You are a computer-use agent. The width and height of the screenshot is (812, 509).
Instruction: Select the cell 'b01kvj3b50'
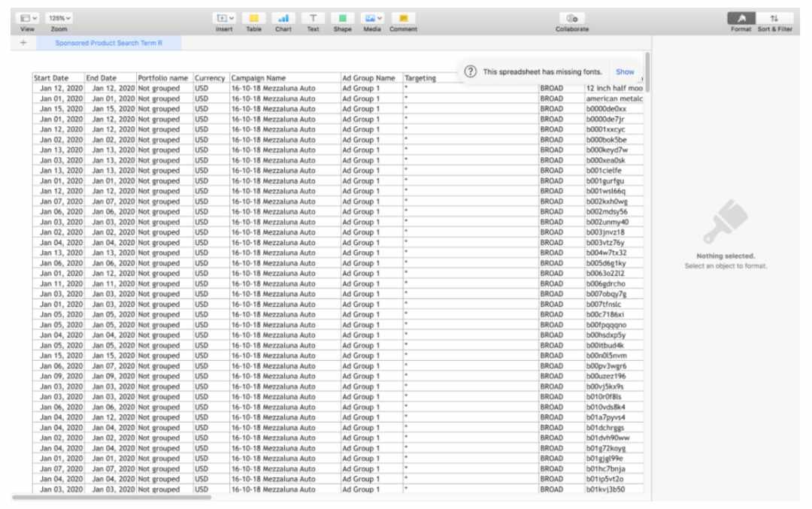[x=614, y=489]
